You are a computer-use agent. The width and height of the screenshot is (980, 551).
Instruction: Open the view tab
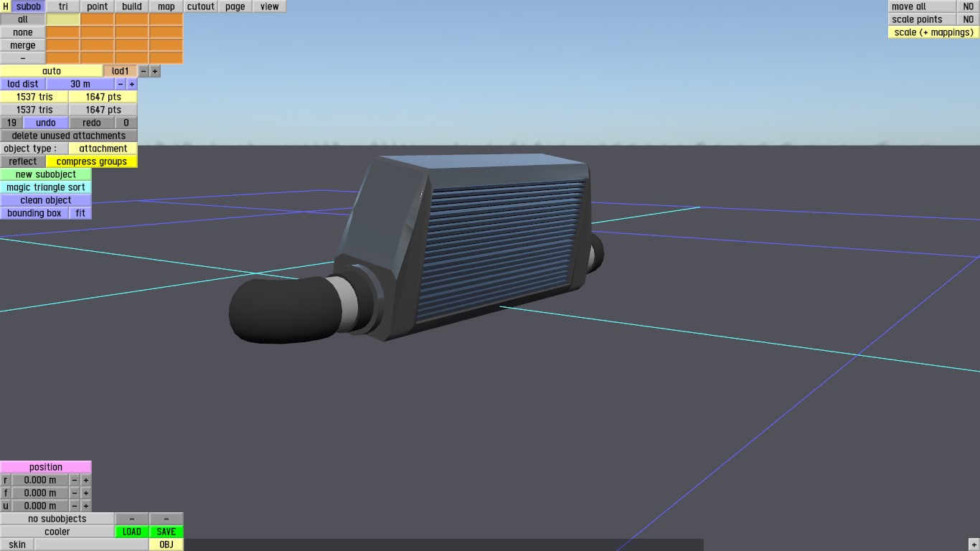tap(270, 6)
